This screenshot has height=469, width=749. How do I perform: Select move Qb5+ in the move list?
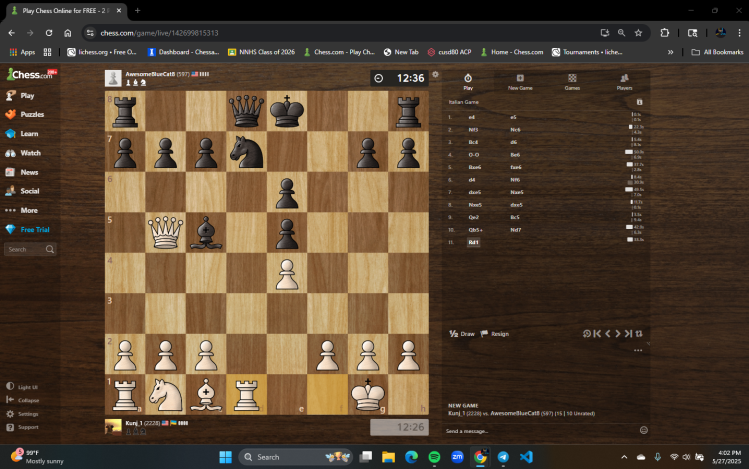tap(475, 230)
